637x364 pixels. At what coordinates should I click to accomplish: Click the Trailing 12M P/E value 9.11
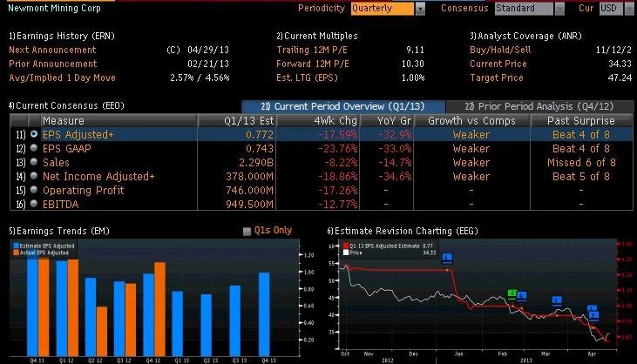pos(415,50)
